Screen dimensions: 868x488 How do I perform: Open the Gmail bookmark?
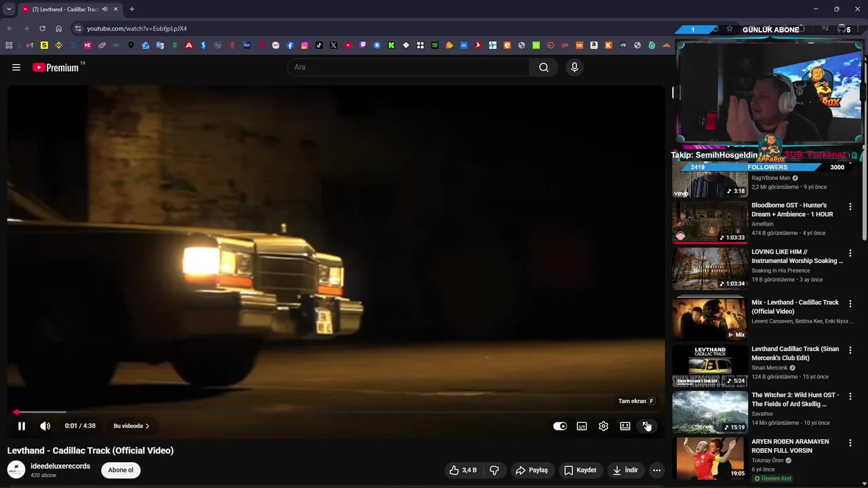(x=30, y=45)
